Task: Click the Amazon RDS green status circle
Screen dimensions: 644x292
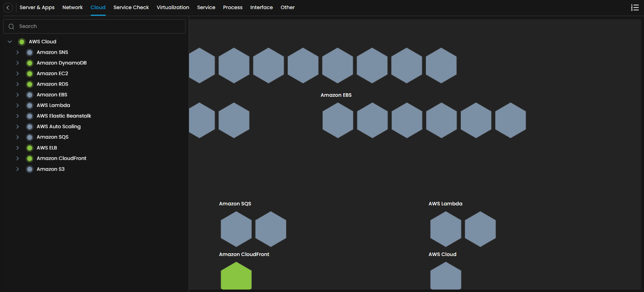Action: click(30, 84)
